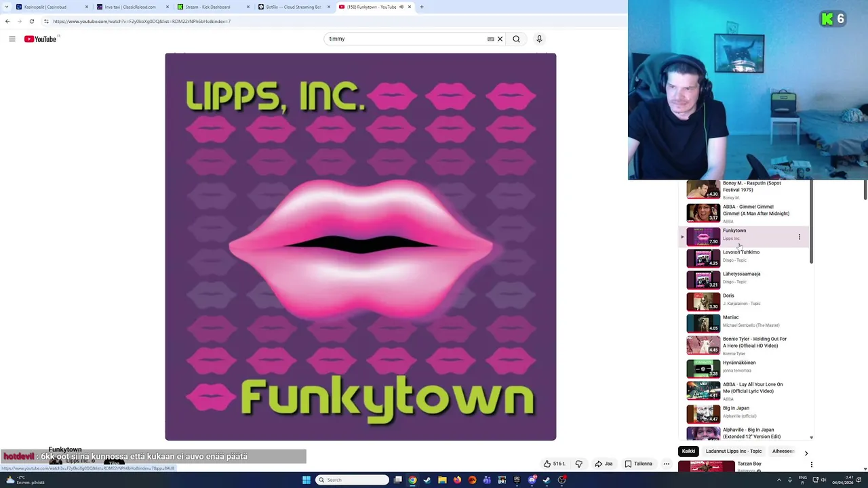Screen dimensions: 868x488
Task: Switch to BotRix Cloud Streaming Bot tab
Action: point(293,7)
